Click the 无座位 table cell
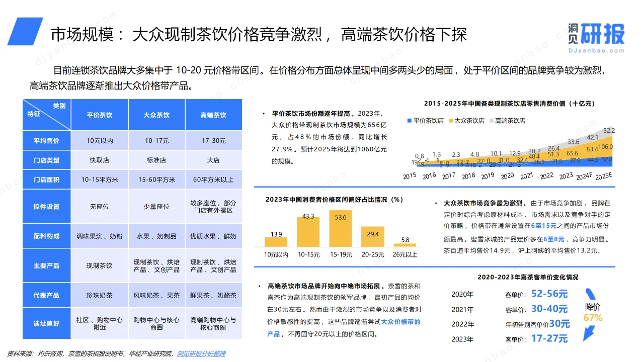 pos(100,207)
